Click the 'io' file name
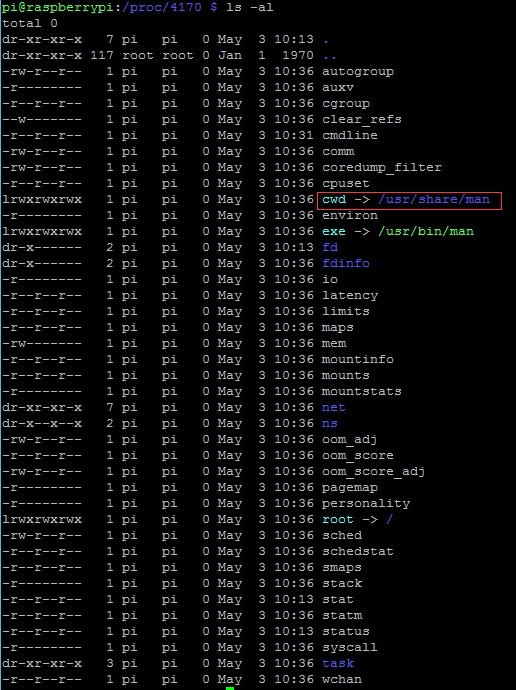 pos(330,279)
